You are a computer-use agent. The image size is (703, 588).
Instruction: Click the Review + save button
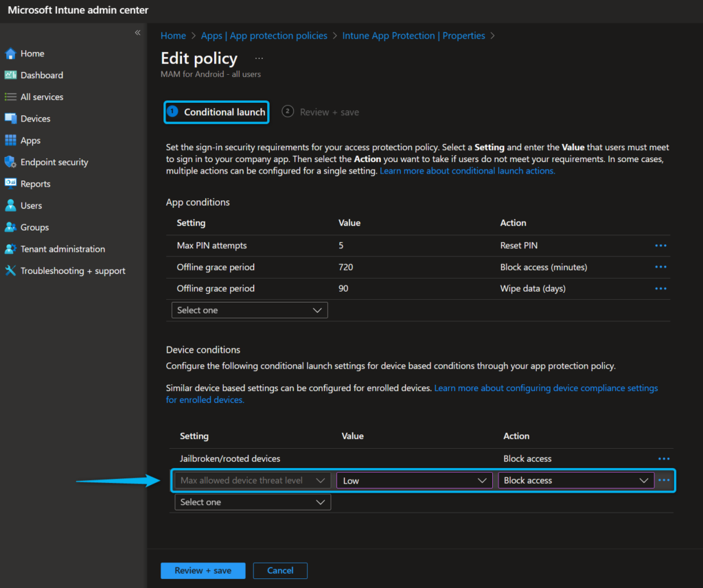(203, 570)
